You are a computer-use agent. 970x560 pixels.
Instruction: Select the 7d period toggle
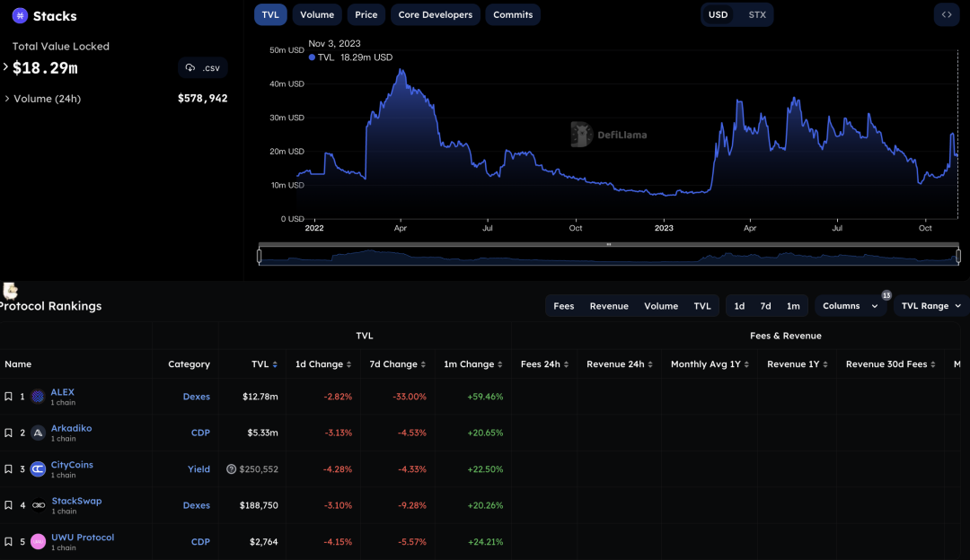(766, 306)
